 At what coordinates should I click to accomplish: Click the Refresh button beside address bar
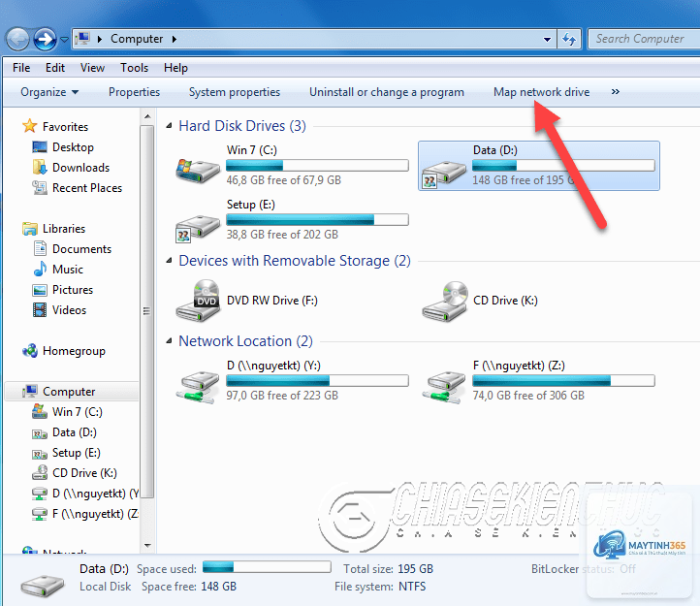pos(569,40)
